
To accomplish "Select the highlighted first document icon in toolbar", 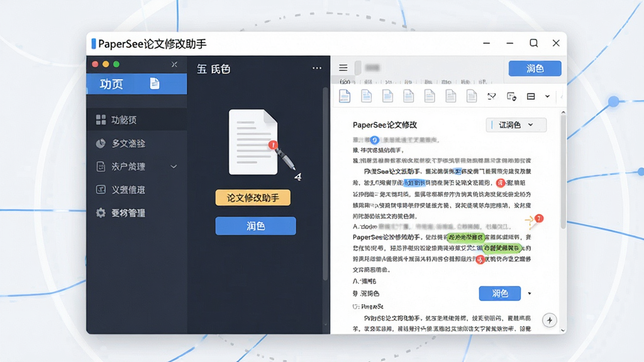I will (x=345, y=96).
